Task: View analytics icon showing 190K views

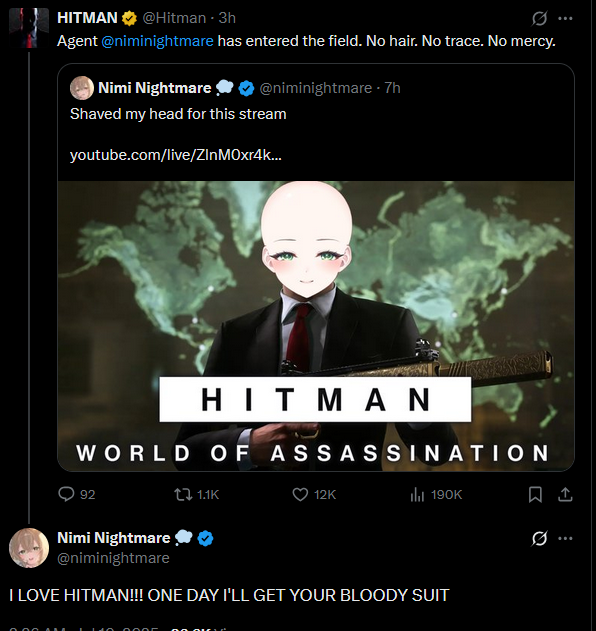Action: [x=417, y=494]
